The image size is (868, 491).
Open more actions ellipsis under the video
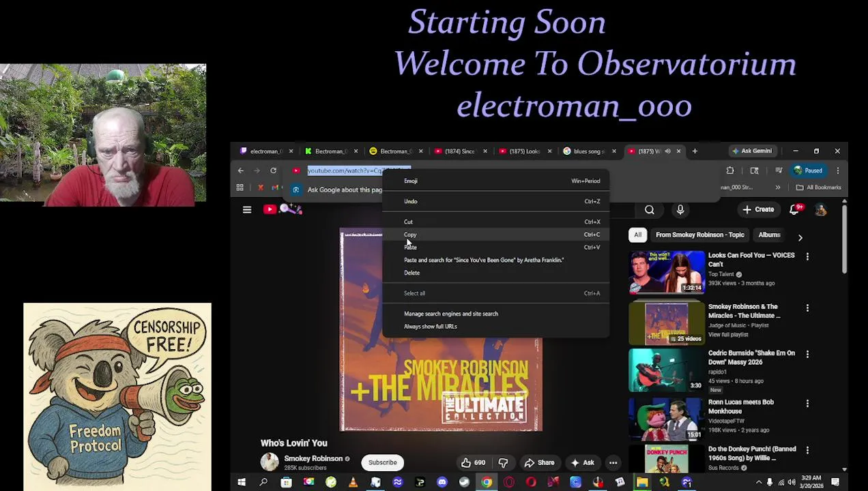(x=613, y=462)
